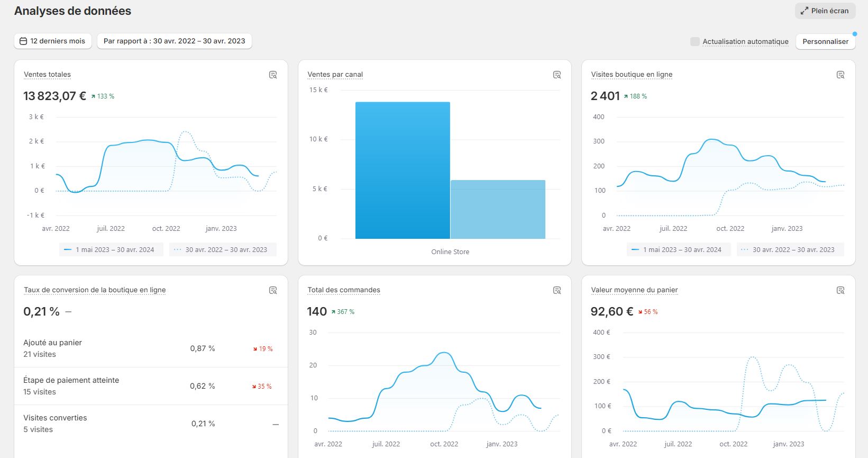Click Taux de conversion de la boutique en ligne title
Viewport: 868px width, 458px height.
pyautogui.click(x=95, y=290)
